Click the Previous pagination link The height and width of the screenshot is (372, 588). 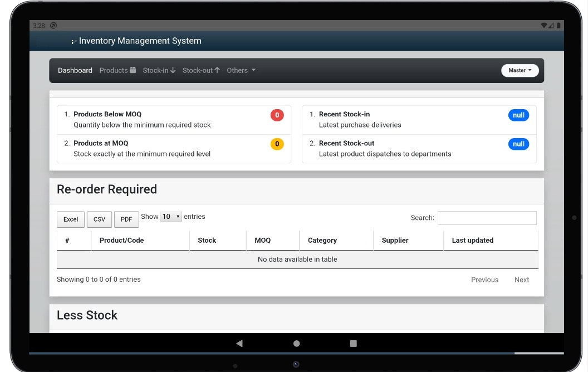coord(484,280)
